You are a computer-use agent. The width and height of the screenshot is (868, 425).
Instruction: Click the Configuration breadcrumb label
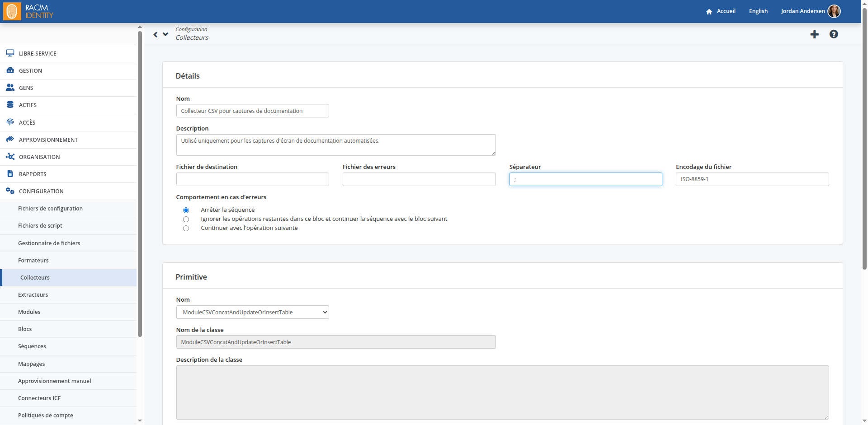[x=191, y=29]
